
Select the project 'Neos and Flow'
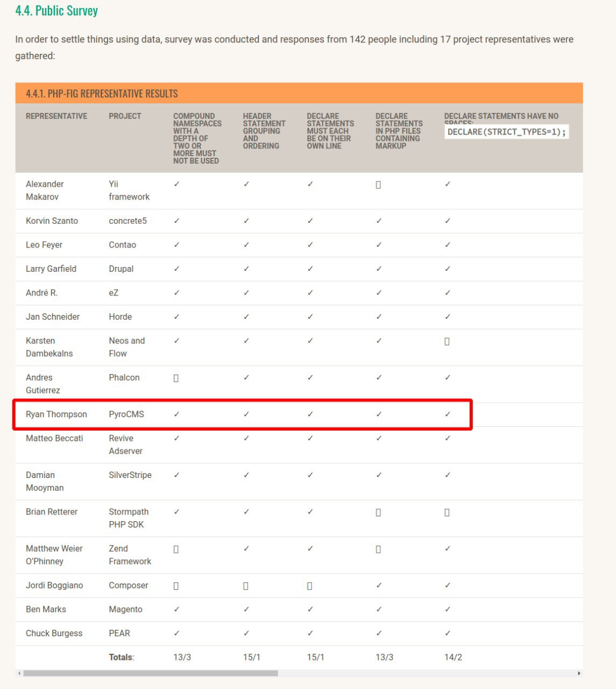pos(126,347)
